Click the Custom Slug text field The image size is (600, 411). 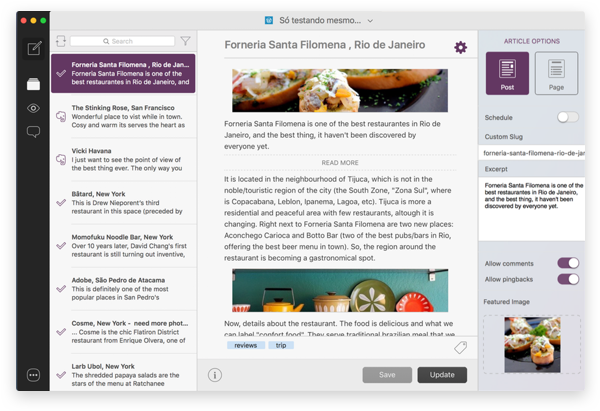[x=532, y=153]
